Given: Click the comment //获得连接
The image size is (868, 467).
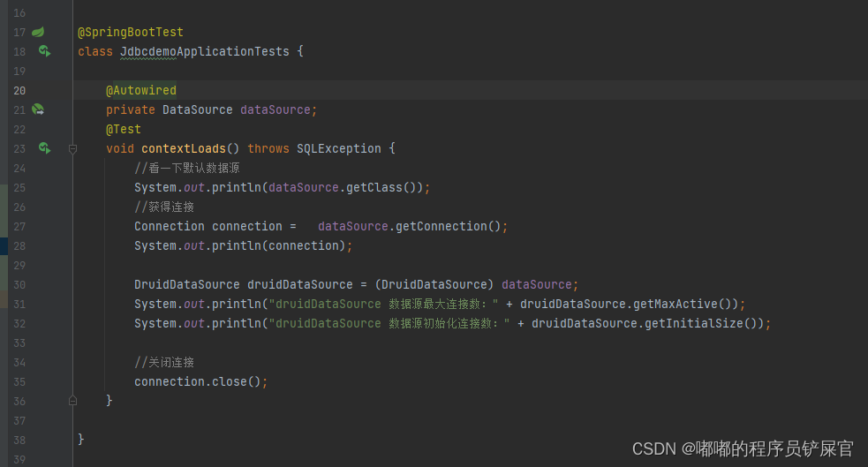Looking at the screenshot, I should coord(164,207).
